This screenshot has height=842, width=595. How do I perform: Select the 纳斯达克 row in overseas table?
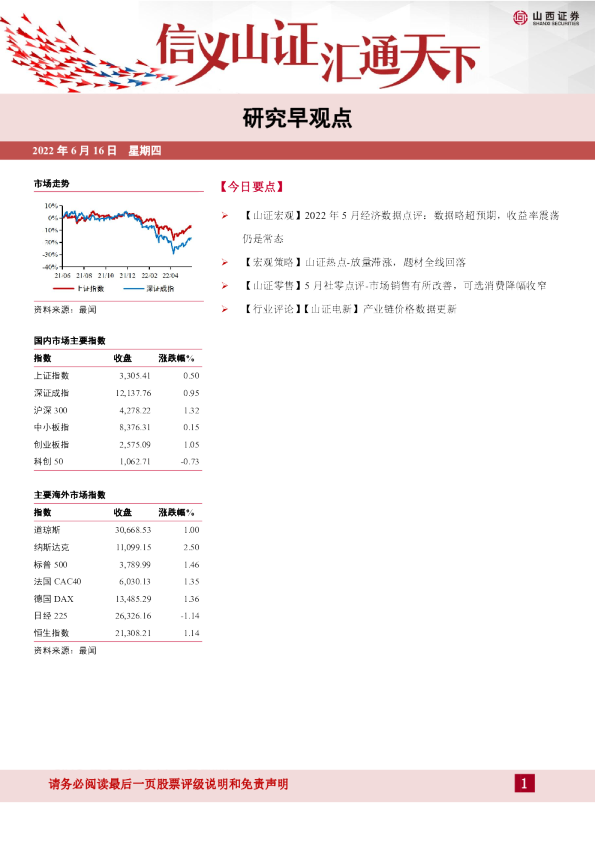[117, 547]
